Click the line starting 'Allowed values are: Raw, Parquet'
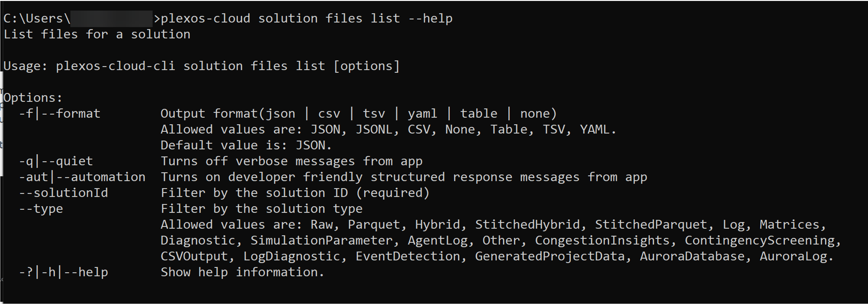Image resolution: width=868 pixels, height=304 pixels. click(493, 225)
